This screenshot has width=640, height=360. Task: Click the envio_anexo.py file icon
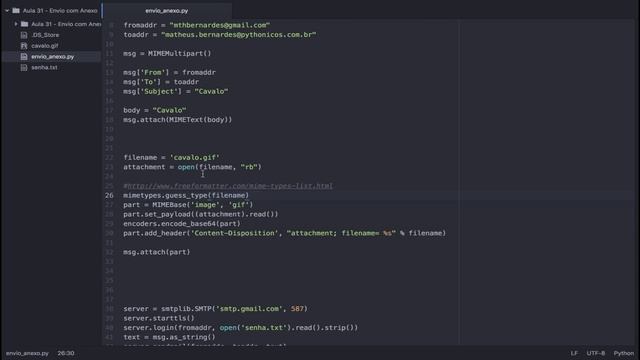pos(24,57)
